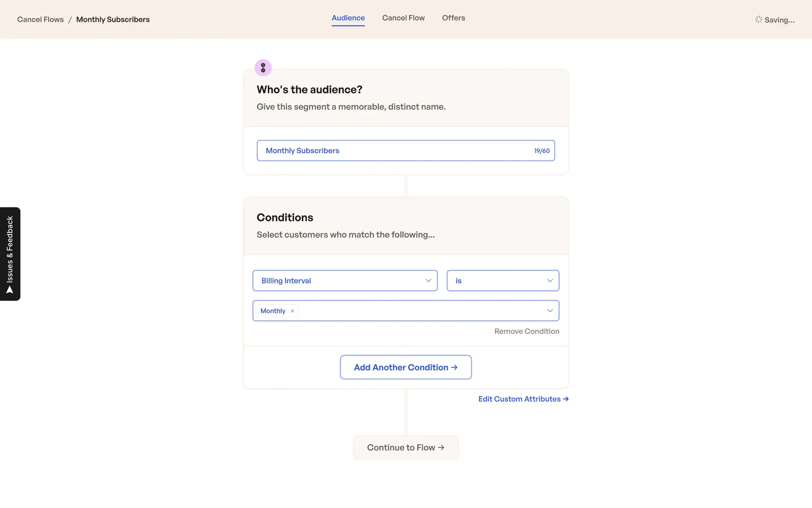Open the Billing Interval dropdown
The image size is (812, 508).
point(345,281)
